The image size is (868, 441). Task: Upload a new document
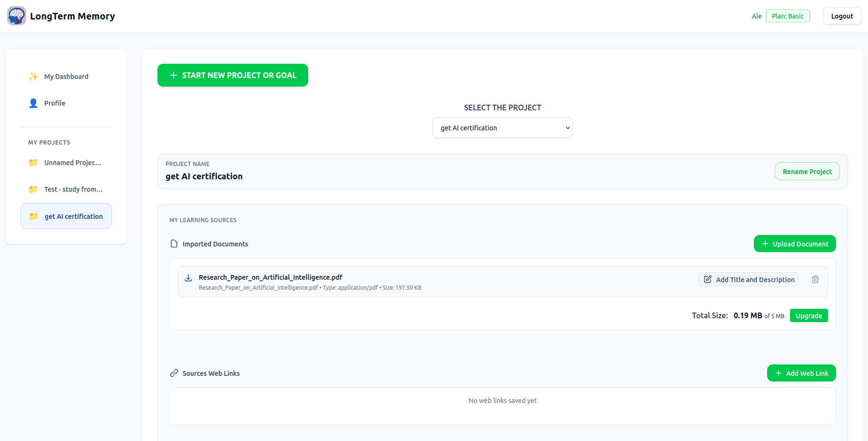794,243
